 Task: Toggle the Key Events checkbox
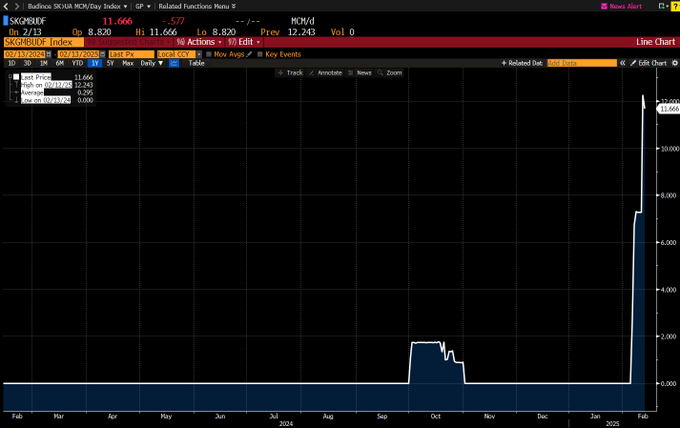pos(261,54)
